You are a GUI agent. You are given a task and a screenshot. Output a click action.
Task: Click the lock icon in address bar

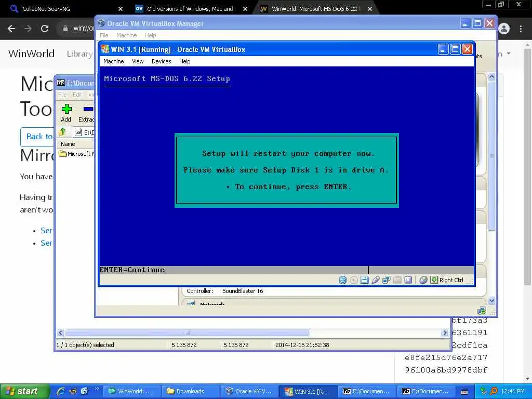tap(65, 29)
